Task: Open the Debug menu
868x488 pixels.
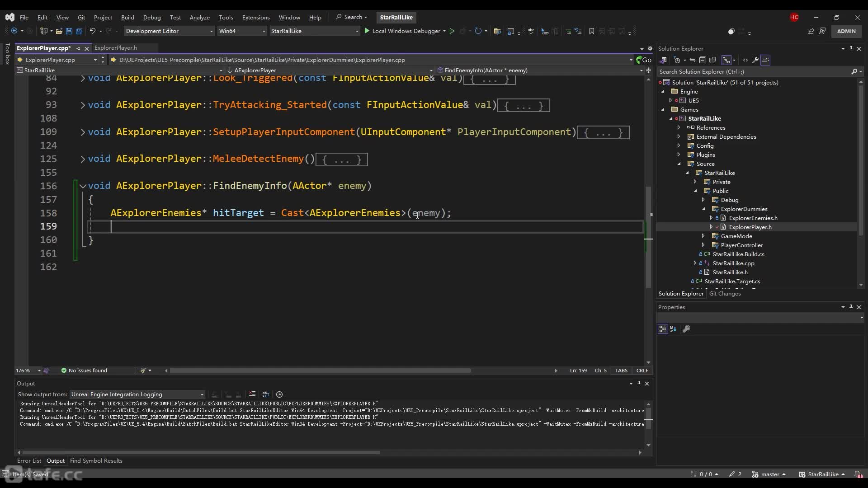Action: tap(152, 17)
